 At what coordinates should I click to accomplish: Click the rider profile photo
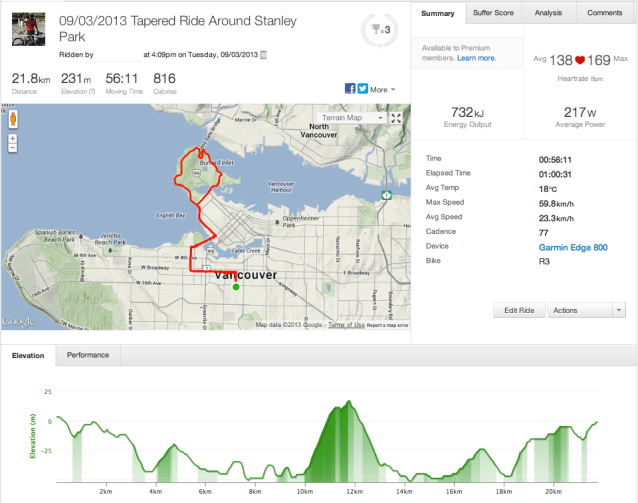[29, 29]
